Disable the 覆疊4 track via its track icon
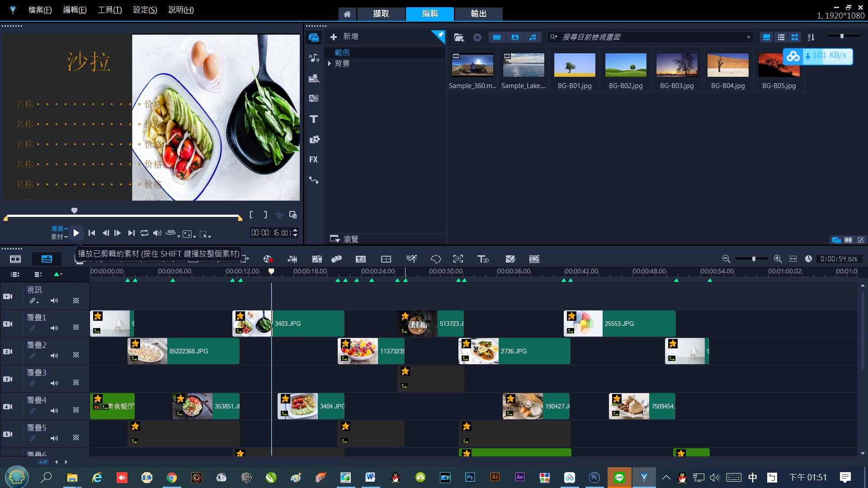Viewport: 868px width, 488px height. 8,407
